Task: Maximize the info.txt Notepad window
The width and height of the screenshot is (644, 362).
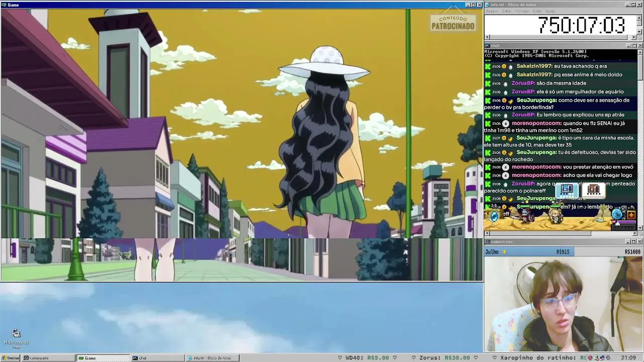Action: pyautogui.click(x=633, y=5)
